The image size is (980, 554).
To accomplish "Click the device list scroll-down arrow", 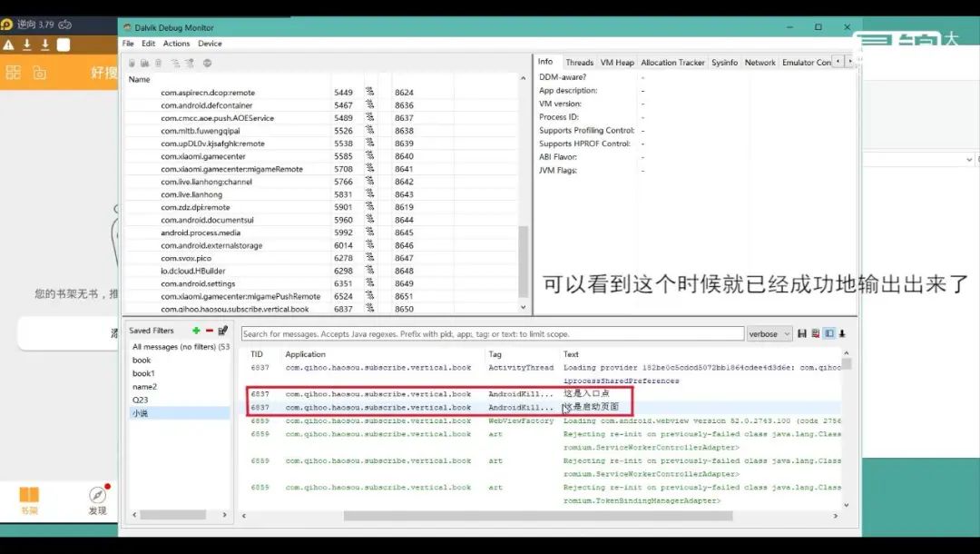I will pos(524,308).
